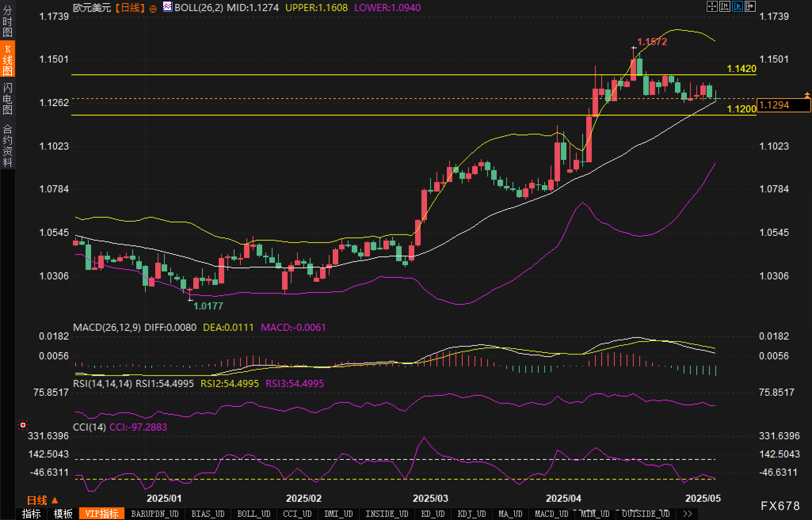
Task: Apply the MACD_UD indicator
Action: pos(551,514)
